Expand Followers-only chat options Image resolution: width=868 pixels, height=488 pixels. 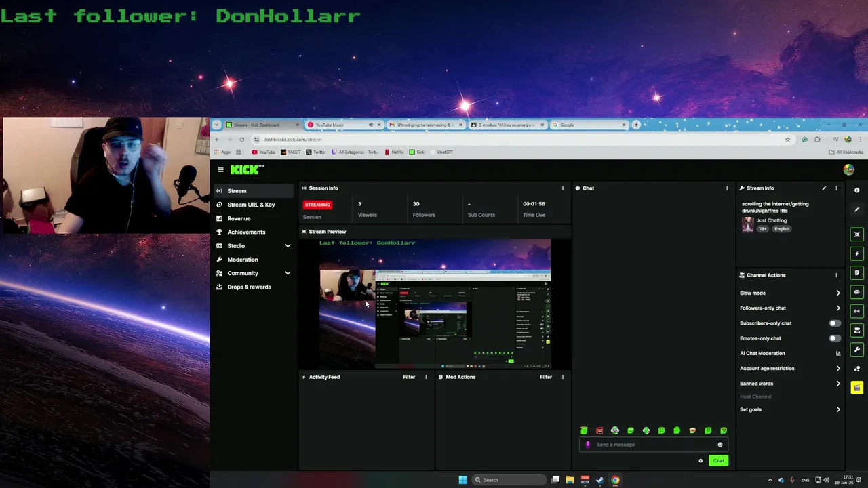pos(838,308)
